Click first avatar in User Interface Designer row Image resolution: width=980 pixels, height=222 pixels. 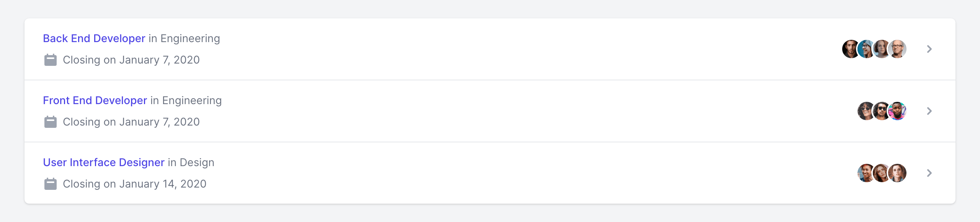coord(866,173)
